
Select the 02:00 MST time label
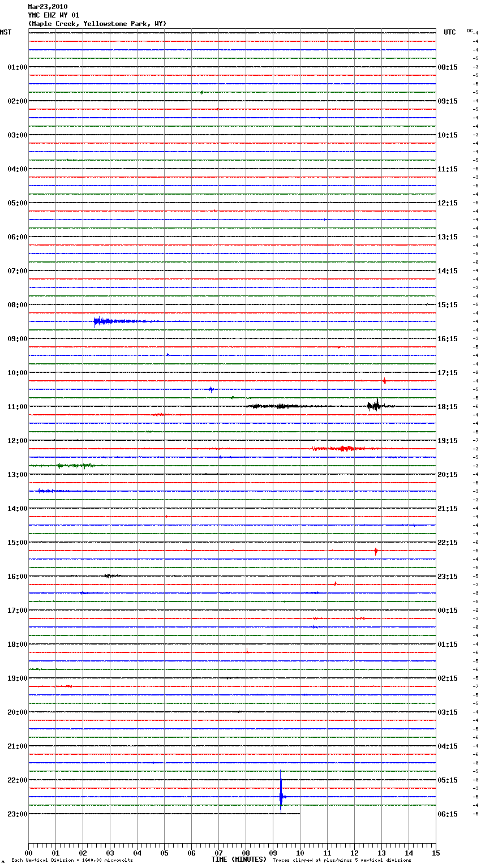[18, 101]
